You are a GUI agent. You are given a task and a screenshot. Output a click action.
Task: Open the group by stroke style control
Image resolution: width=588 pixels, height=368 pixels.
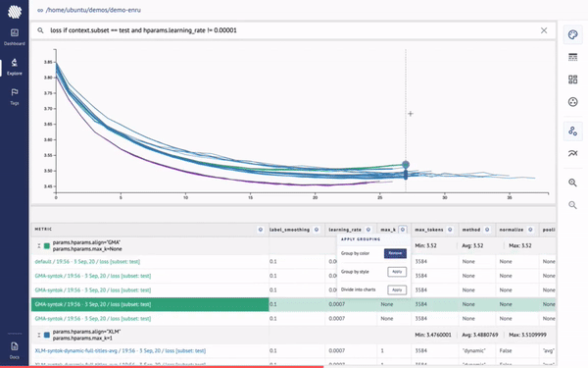[572, 57]
